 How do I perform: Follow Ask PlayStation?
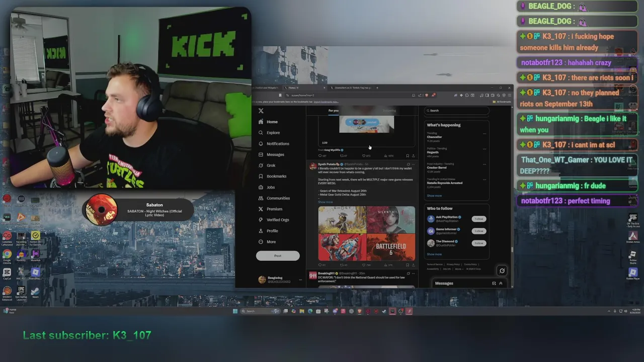click(478, 219)
